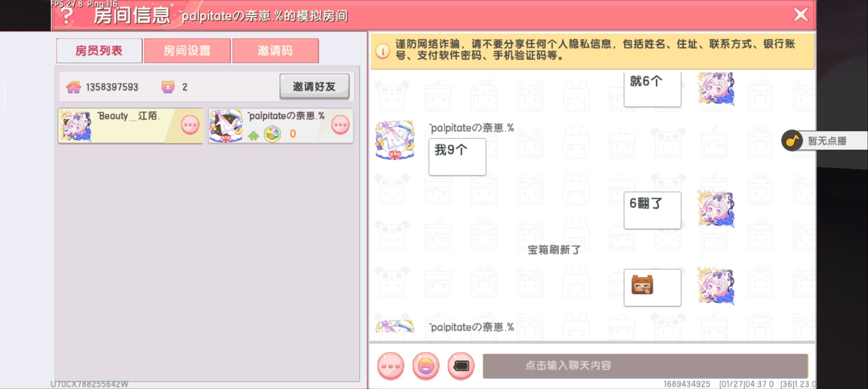Open the chat more options bubble button
This screenshot has height=389, width=868.
point(391,366)
